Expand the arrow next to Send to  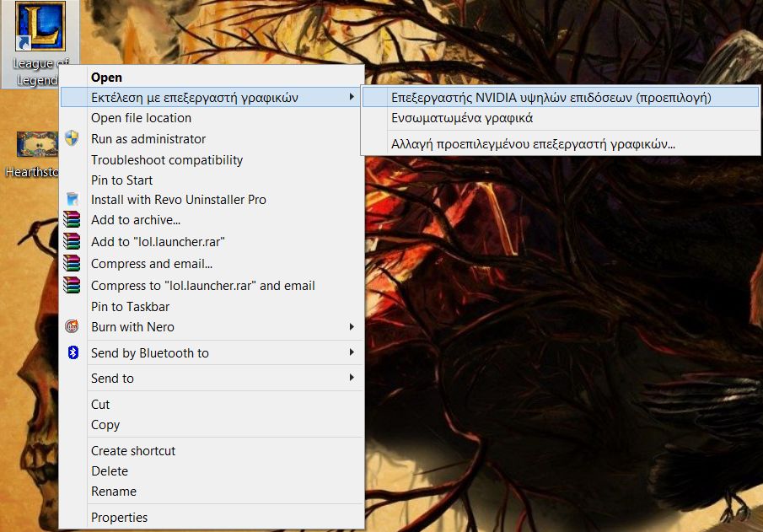click(x=352, y=377)
